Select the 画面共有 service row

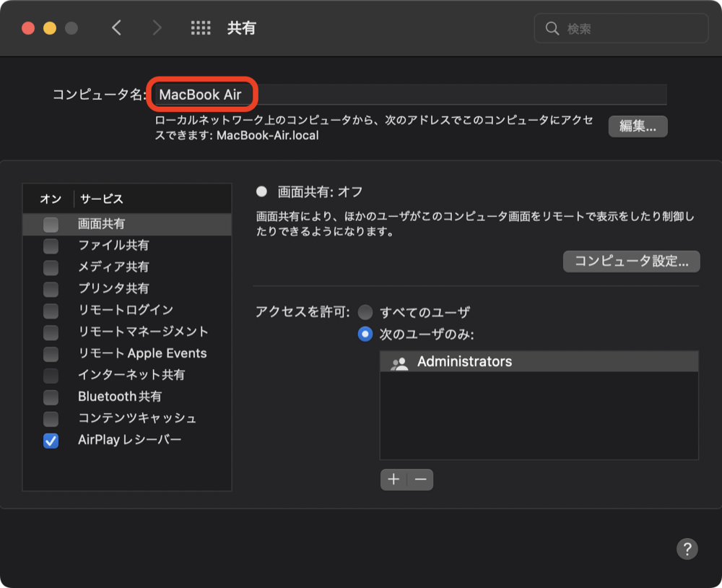(x=127, y=224)
